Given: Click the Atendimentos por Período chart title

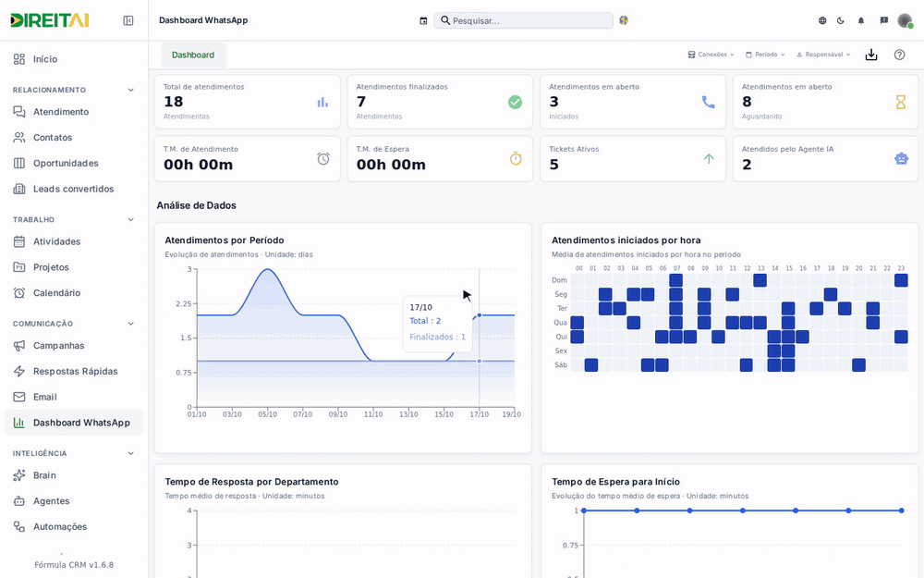Looking at the screenshot, I should pyautogui.click(x=225, y=240).
